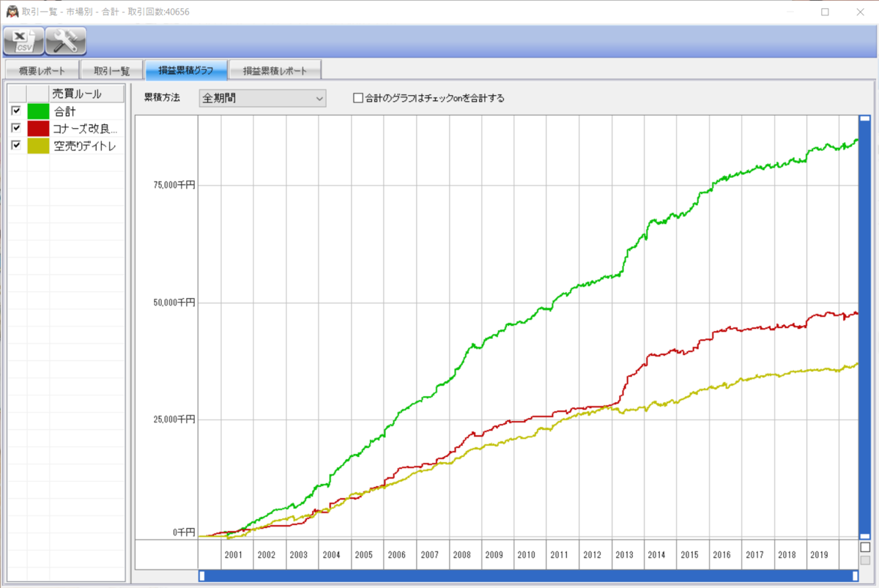Click the 75,000千円 axis label
The width and height of the screenshot is (879, 588).
point(174,185)
